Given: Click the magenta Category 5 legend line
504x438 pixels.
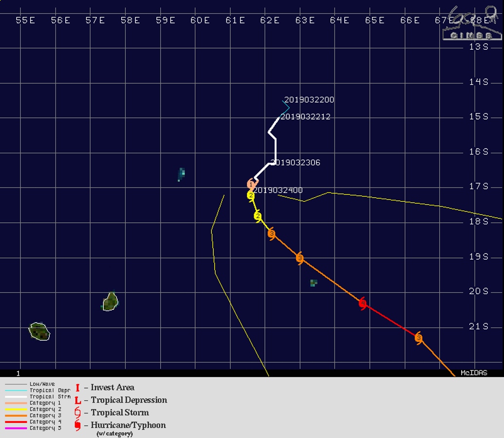Looking at the screenshot, I should pyautogui.click(x=16, y=428).
